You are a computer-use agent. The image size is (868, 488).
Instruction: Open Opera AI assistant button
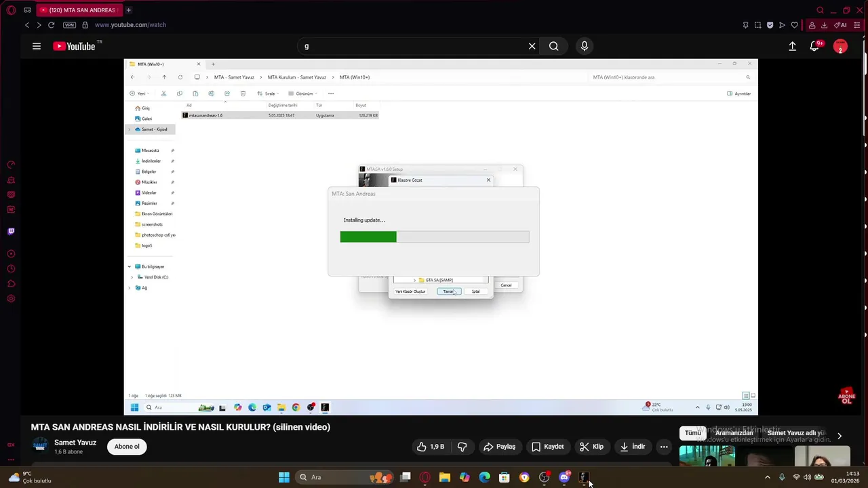840,25
